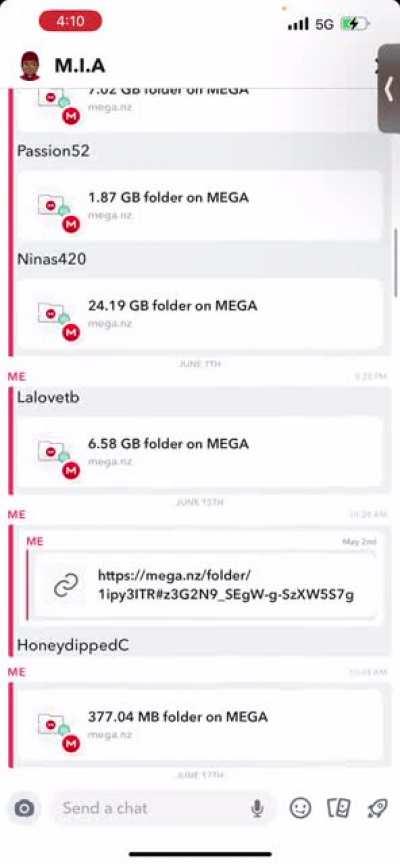The image size is (400, 864).
Task: Tap the rocket minis icon
Action: (x=377, y=808)
